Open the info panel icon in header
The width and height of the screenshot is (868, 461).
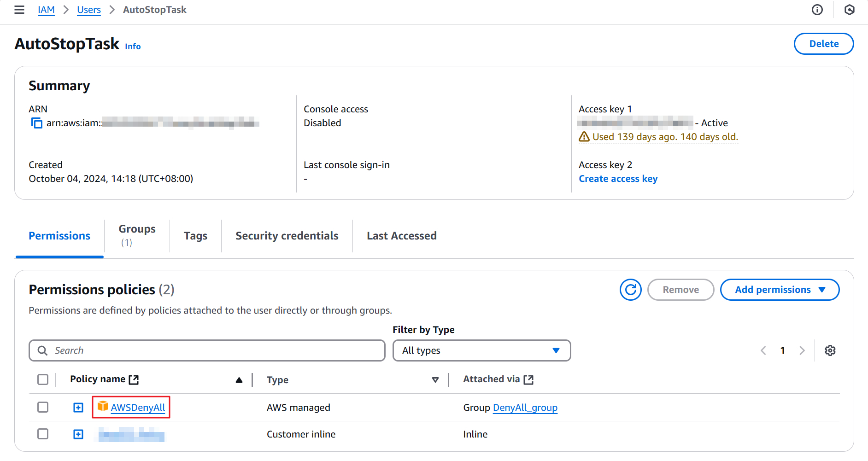click(x=817, y=10)
